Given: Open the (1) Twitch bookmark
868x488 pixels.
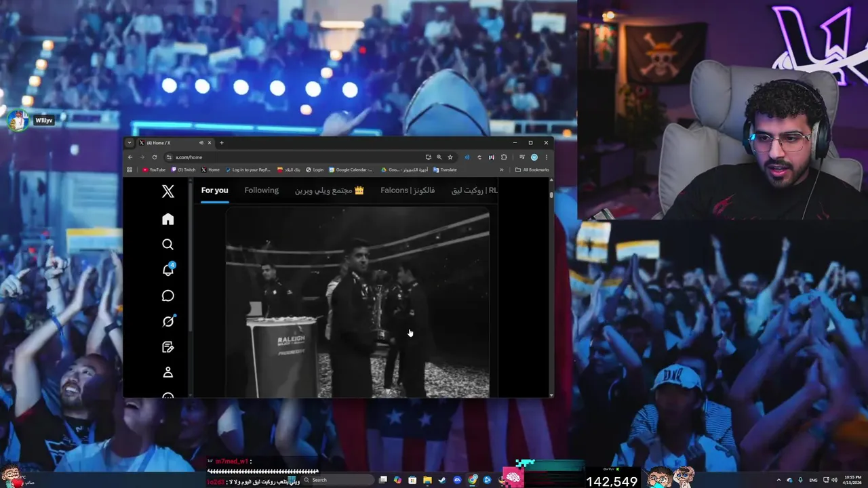Looking at the screenshot, I should click(184, 170).
